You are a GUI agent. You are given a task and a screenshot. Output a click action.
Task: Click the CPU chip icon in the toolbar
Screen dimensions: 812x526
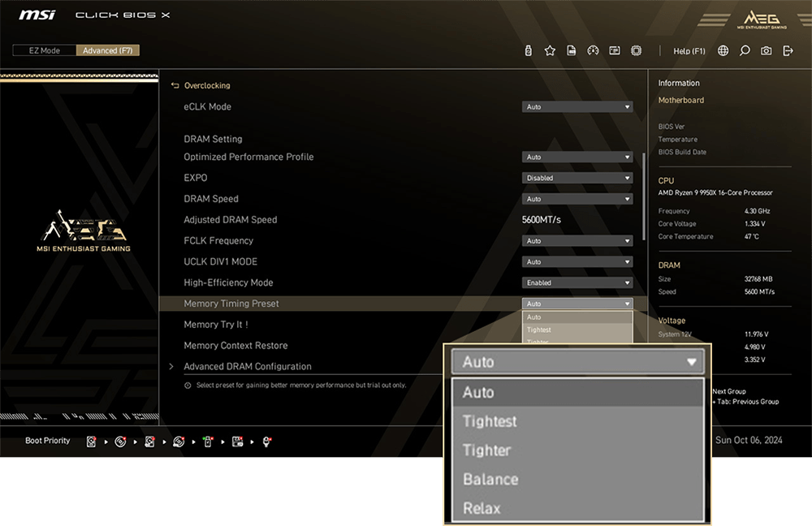point(636,50)
